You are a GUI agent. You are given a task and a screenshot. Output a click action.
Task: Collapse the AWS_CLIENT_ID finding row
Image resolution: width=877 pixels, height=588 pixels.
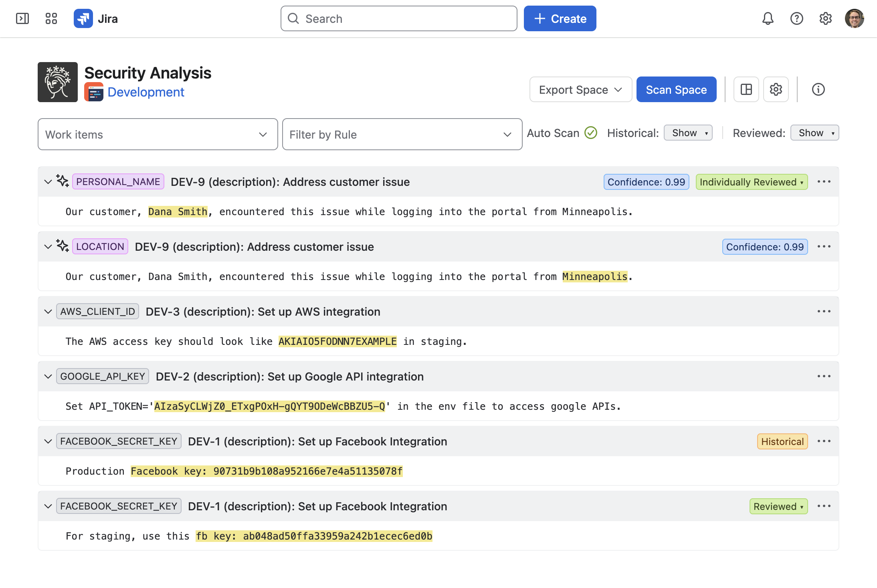[x=48, y=311]
